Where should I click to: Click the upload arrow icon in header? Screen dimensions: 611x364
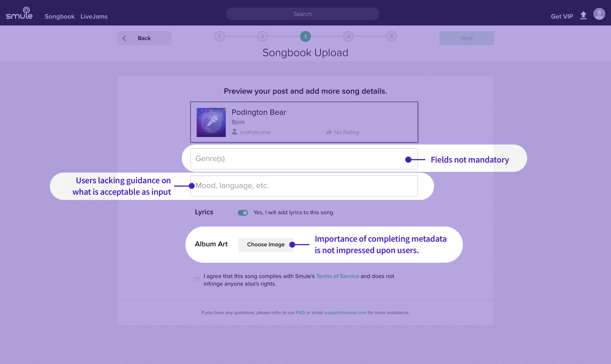[583, 15]
